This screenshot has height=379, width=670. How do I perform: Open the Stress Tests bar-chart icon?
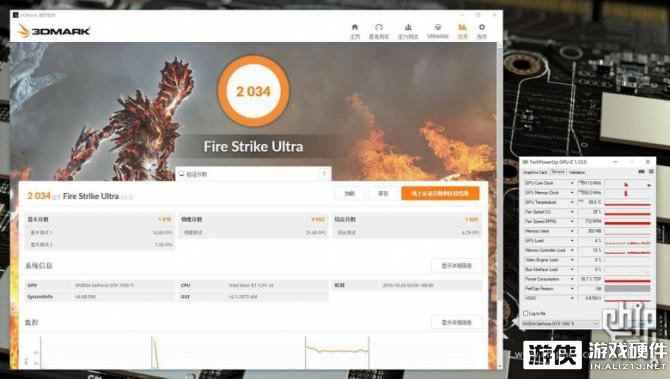coord(408,32)
